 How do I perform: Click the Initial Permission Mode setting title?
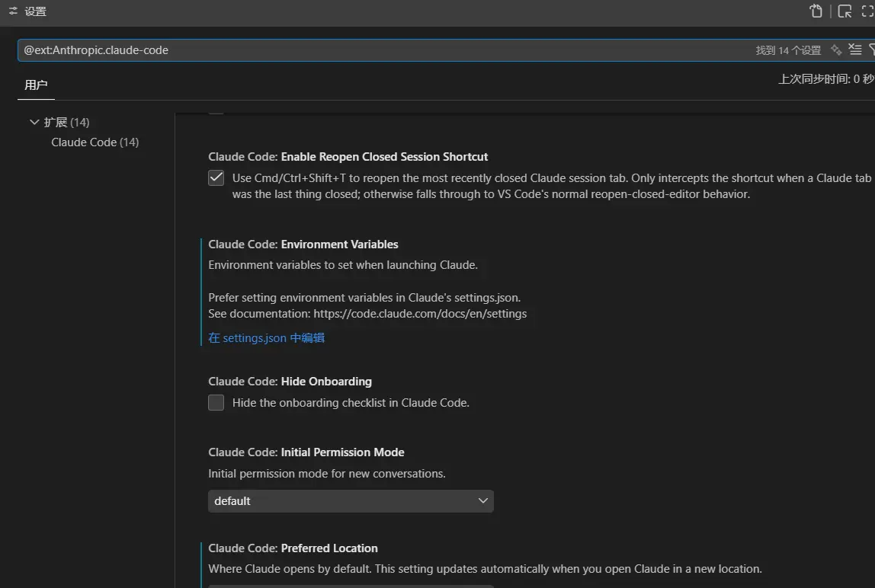(343, 452)
